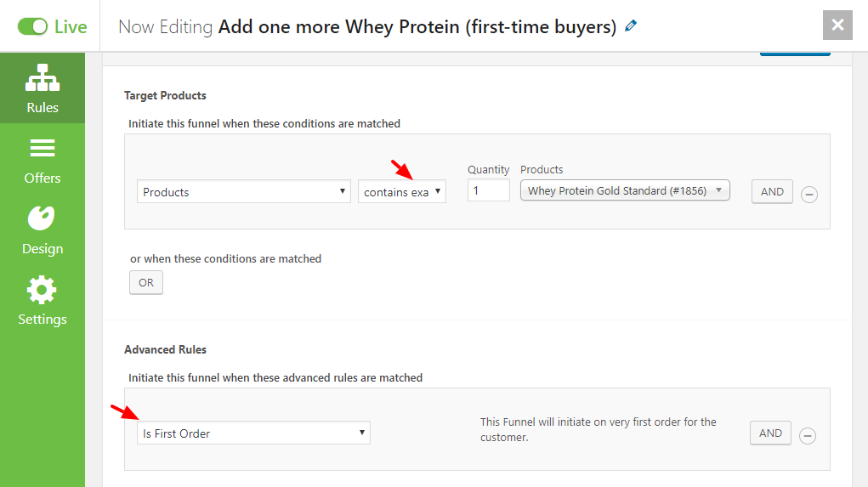The width and height of the screenshot is (868, 487).
Task: Select the Offers tab label
Action: [42, 178]
